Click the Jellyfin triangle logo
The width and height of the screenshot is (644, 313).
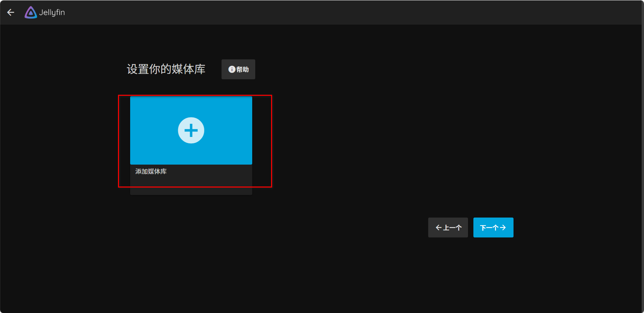pyautogui.click(x=31, y=12)
